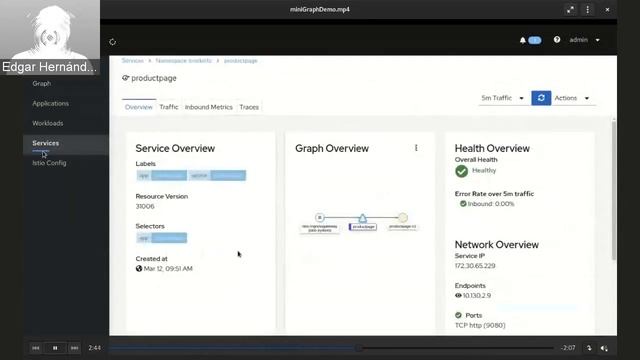Click the video progress seek bar
640x360 pixels.
tap(331, 348)
